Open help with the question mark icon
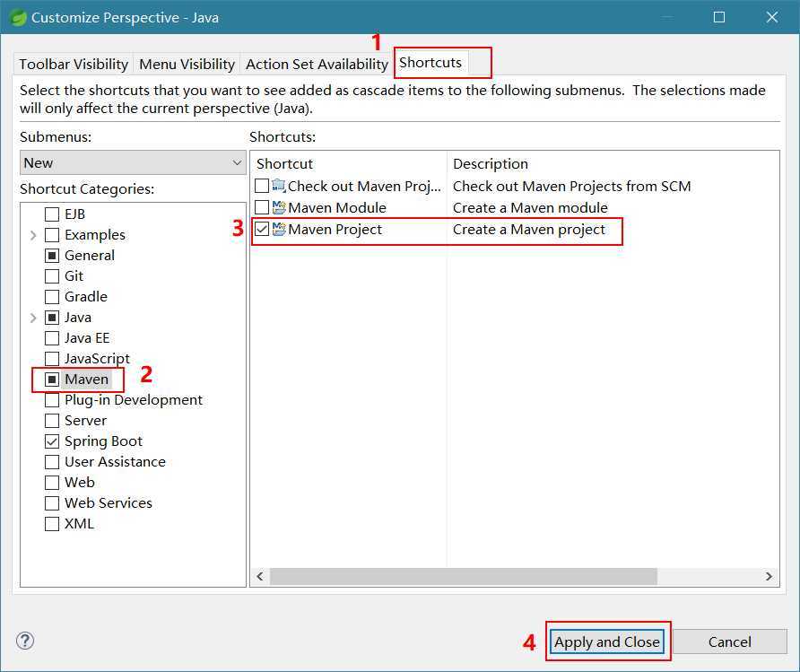800x672 pixels. (x=25, y=641)
